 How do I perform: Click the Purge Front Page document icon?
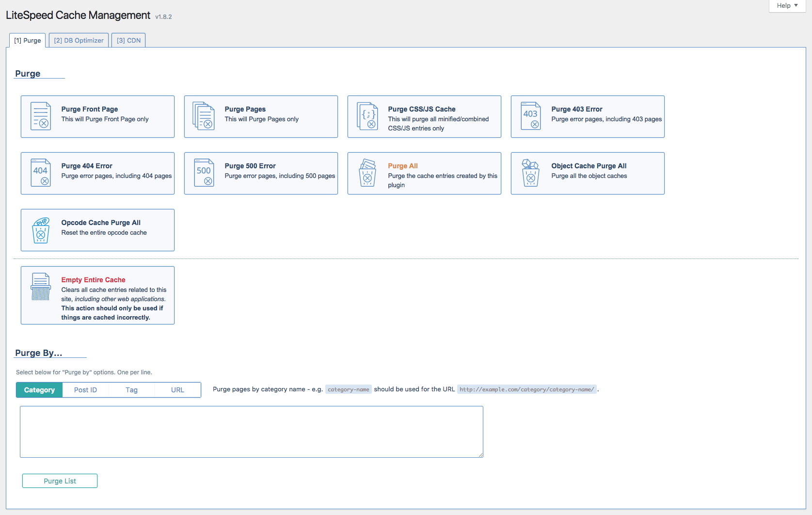point(41,116)
